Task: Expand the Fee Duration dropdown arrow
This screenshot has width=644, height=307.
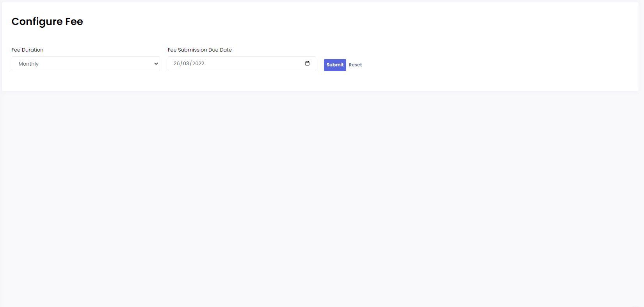Action: pos(156,64)
